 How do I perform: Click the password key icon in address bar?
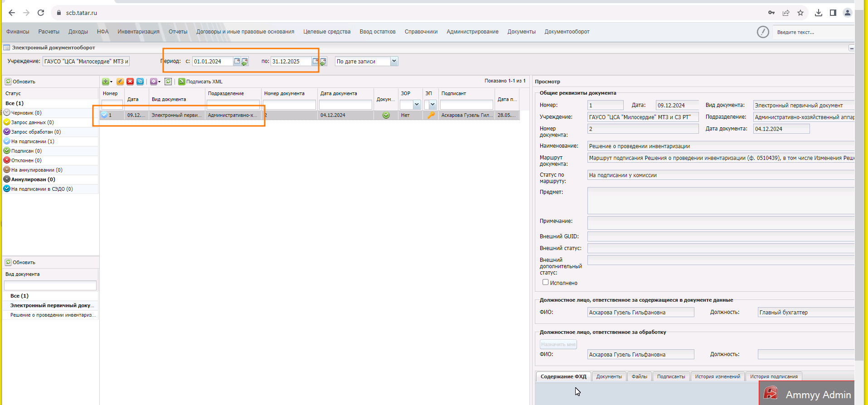coord(771,13)
